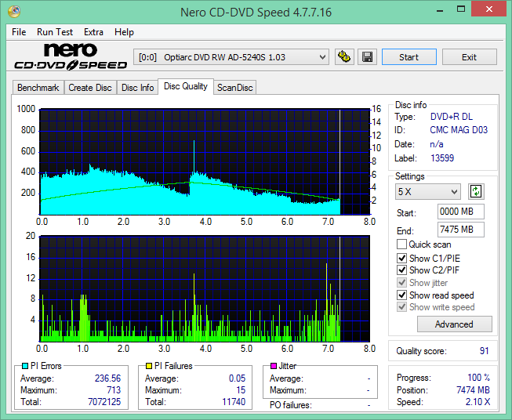Click the yellow PI Failures color swatch

tap(149, 366)
